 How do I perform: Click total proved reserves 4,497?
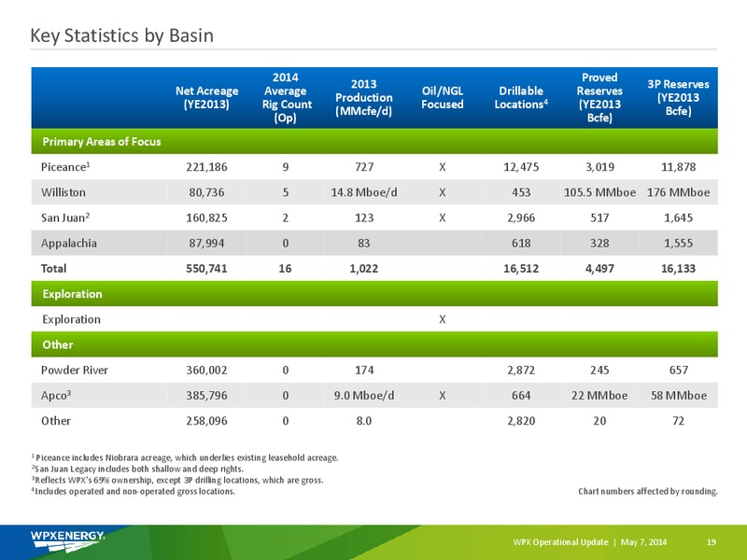pyautogui.click(x=599, y=269)
